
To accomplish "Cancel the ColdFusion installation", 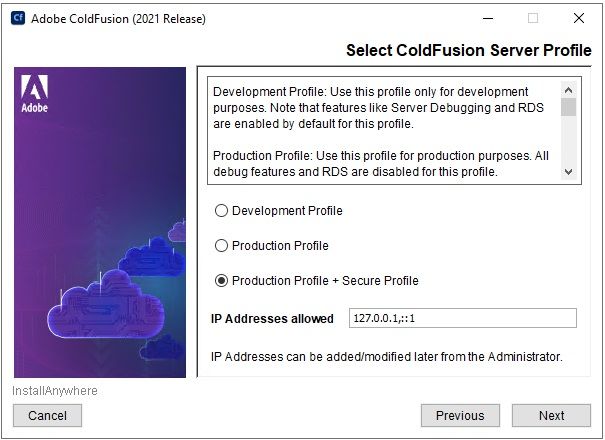I will coord(47,415).
